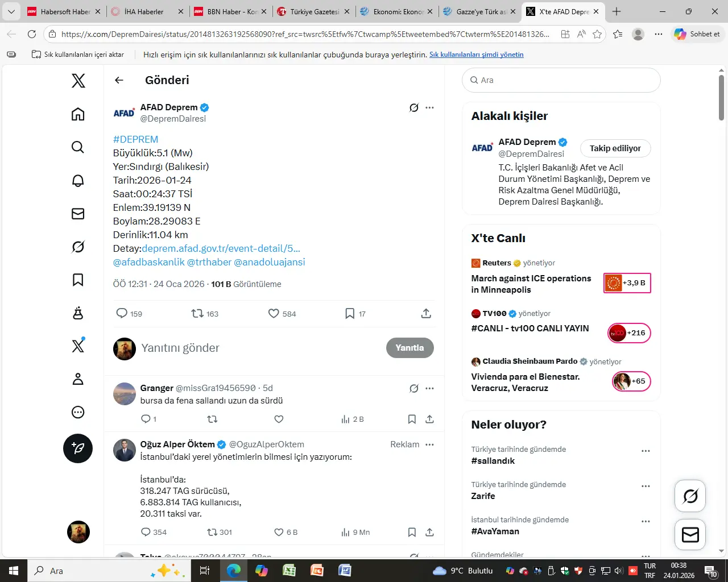Share the AFAD Deprem post

coord(426,314)
